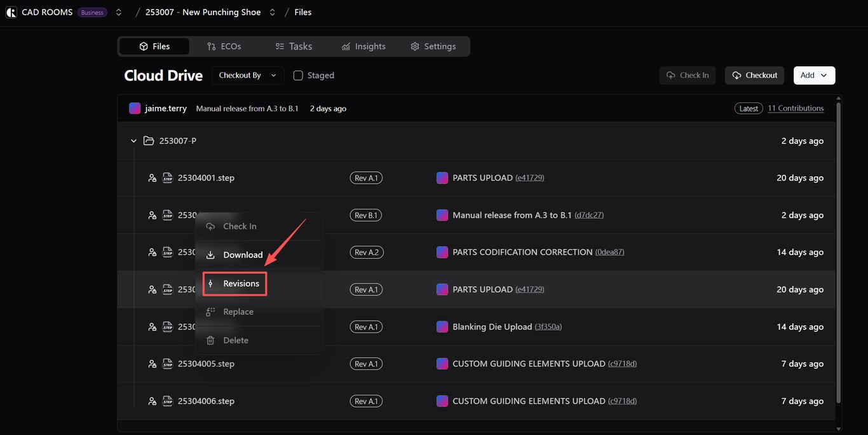Click the 253007 - New Punching Shoe breadcrumb
The width and height of the screenshot is (868, 435).
pyautogui.click(x=203, y=12)
